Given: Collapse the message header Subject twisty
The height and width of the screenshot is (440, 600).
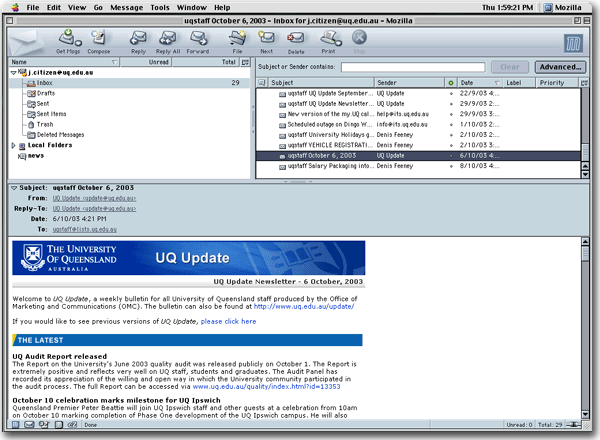Looking at the screenshot, I should point(14,188).
